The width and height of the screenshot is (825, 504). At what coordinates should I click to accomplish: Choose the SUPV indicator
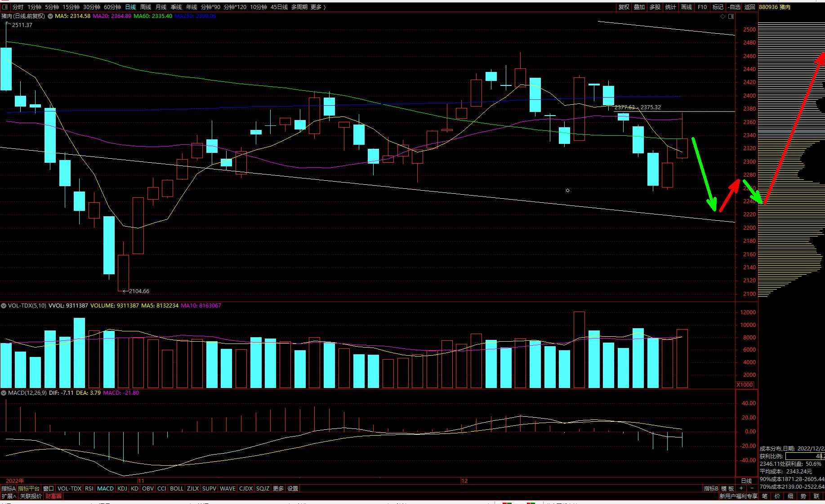pos(210,488)
